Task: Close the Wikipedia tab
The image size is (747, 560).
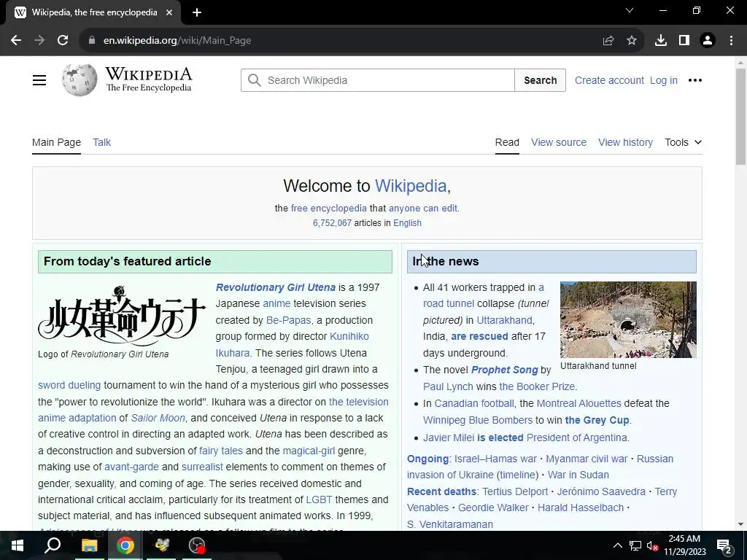Action: 169,13
